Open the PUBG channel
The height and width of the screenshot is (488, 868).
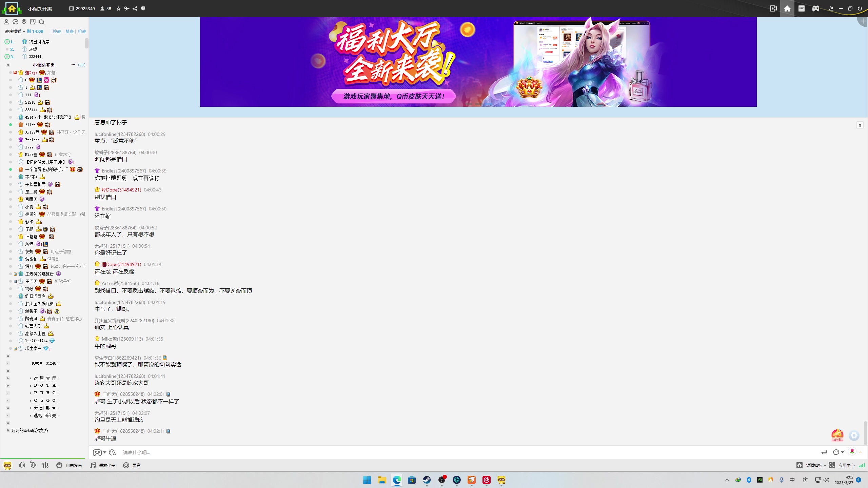coord(45,393)
